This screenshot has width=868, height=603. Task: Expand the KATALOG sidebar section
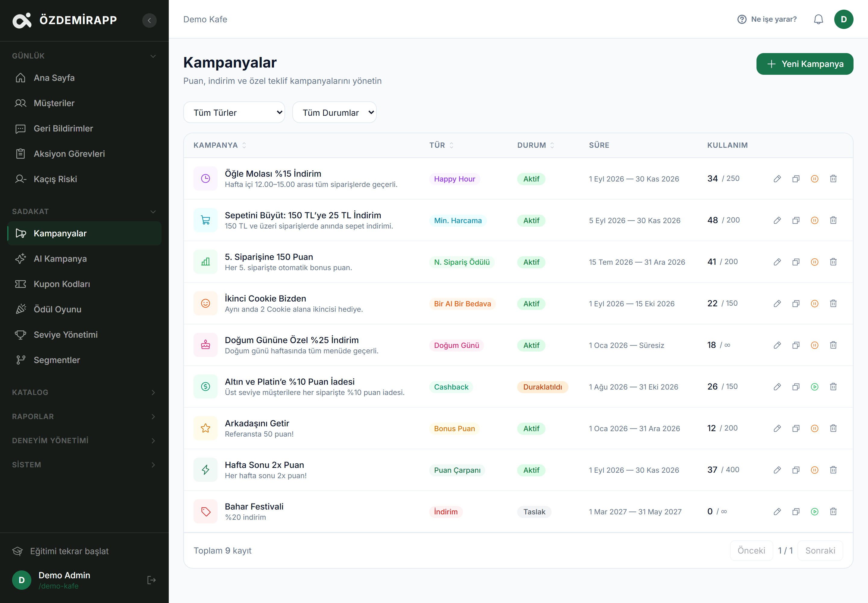[84, 392]
